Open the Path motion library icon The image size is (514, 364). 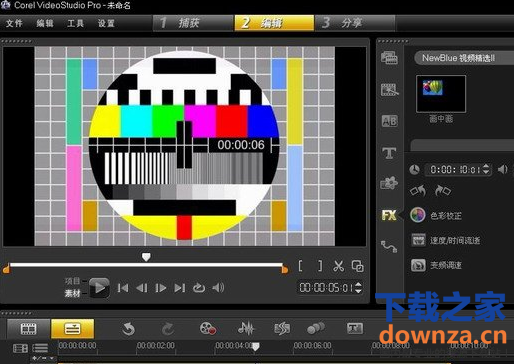pos(389,246)
